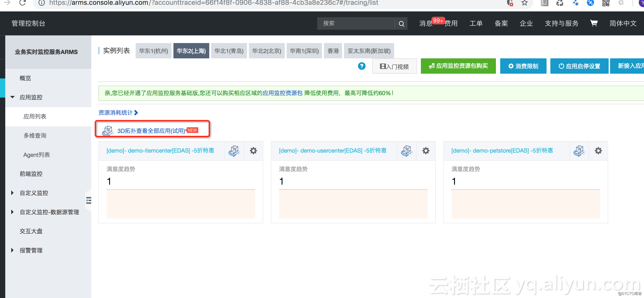Click 管理控制台 in the top bar
The width and height of the screenshot is (644, 298).
[28, 23]
